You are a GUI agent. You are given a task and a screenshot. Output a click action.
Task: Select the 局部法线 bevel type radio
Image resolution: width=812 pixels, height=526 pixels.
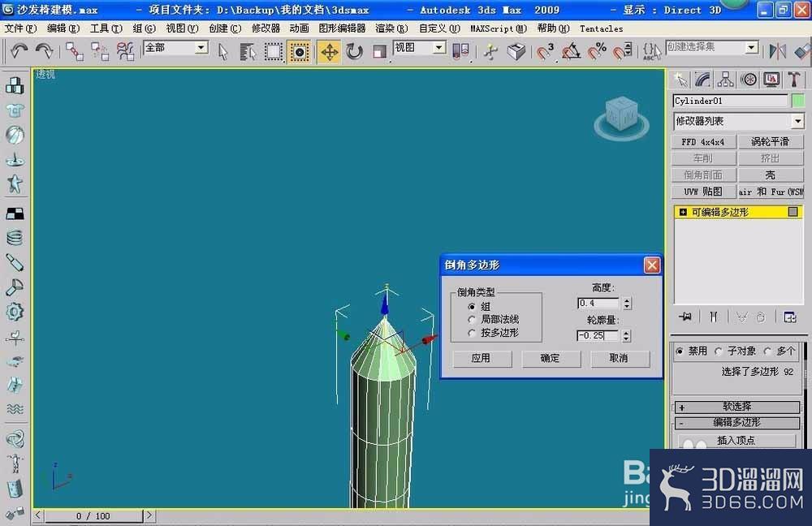click(x=471, y=320)
